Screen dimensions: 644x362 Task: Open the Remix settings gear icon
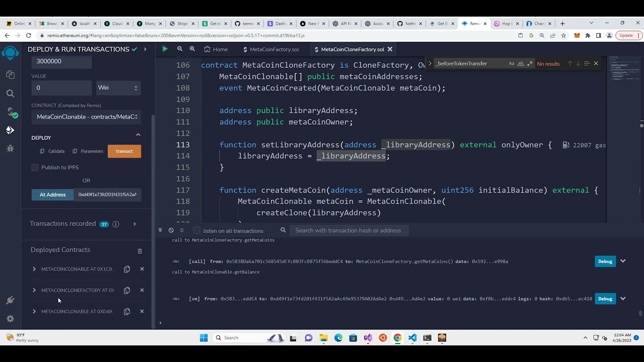[10, 319]
